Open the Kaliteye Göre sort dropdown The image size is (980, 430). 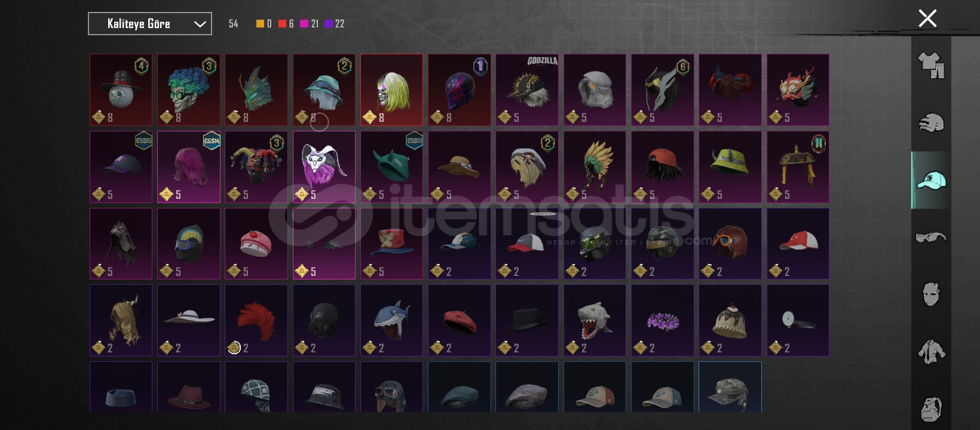coord(150,24)
